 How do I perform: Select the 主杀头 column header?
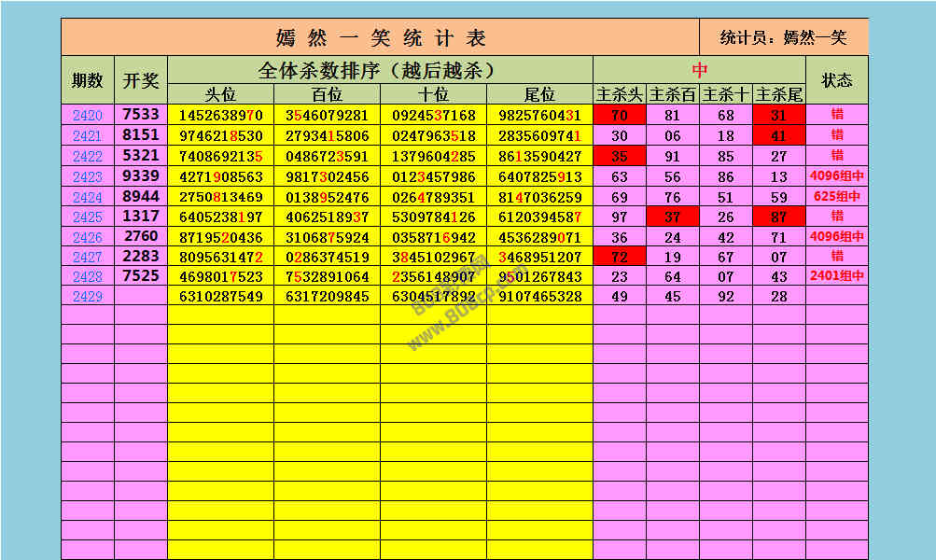pyautogui.click(x=620, y=94)
